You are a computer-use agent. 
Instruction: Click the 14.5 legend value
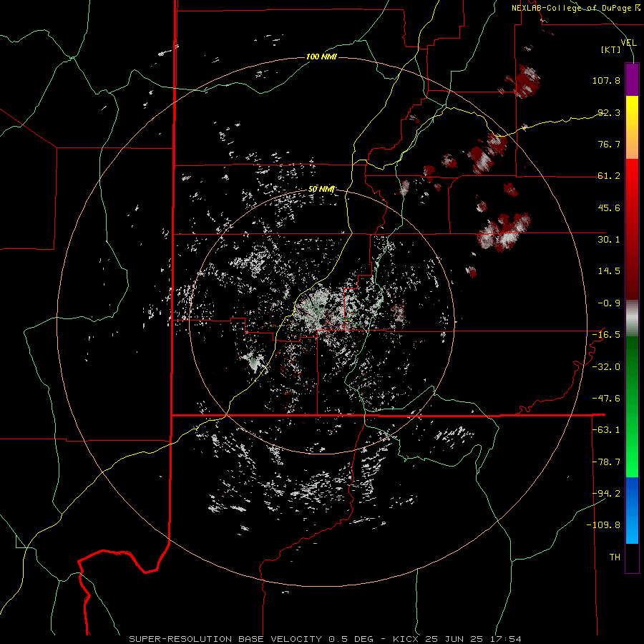609,271
